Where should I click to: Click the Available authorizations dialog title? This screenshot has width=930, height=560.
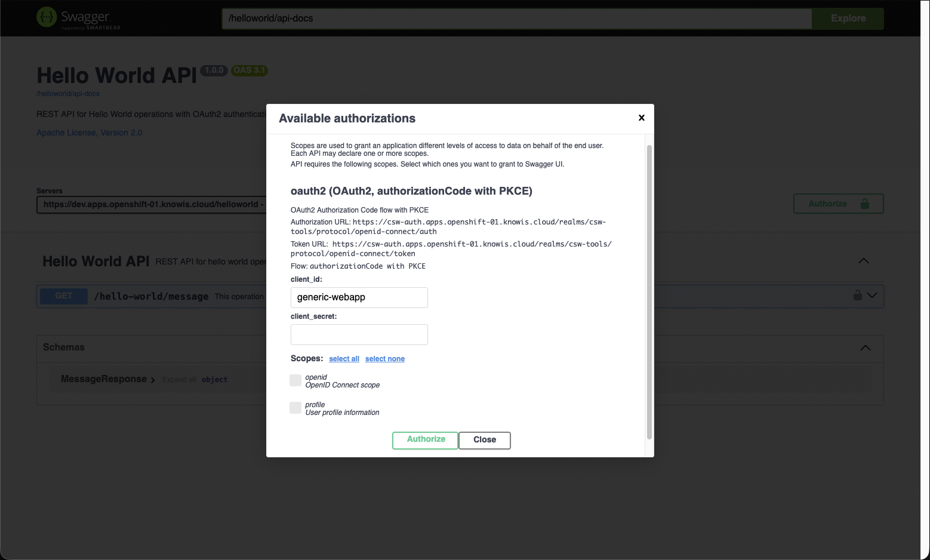pyautogui.click(x=347, y=118)
